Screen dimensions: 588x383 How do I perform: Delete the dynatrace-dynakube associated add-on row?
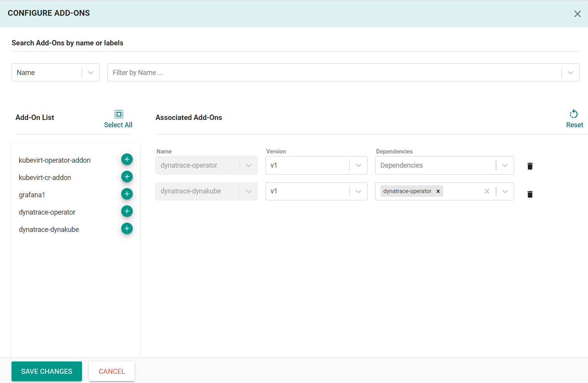coord(530,194)
